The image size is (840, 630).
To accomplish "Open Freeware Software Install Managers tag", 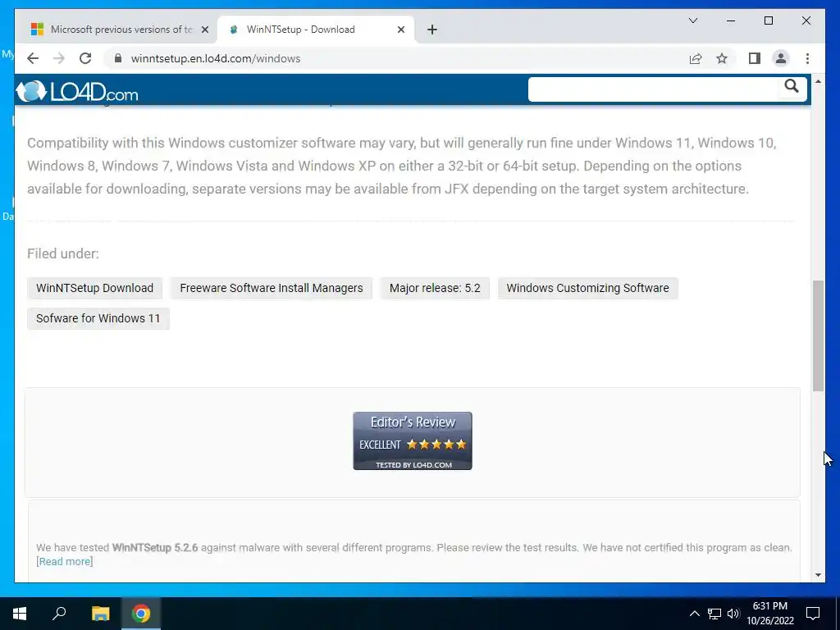I will tap(271, 288).
